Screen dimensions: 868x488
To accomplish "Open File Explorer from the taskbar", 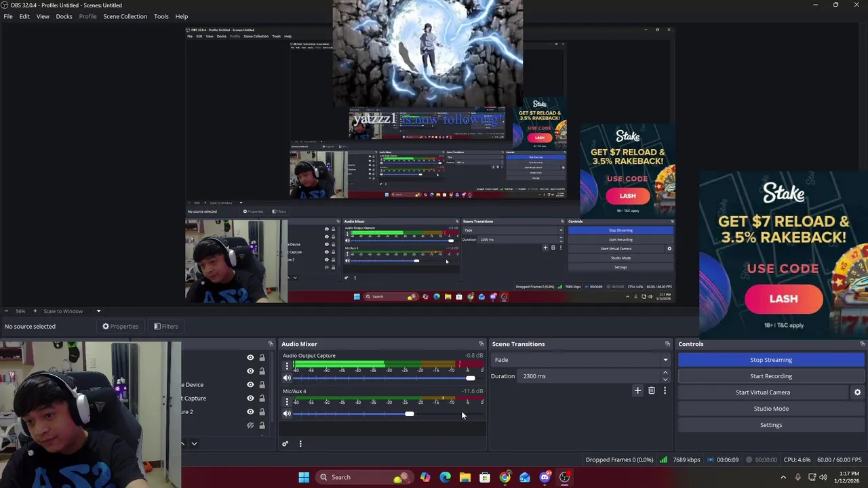I will click(465, 477).
